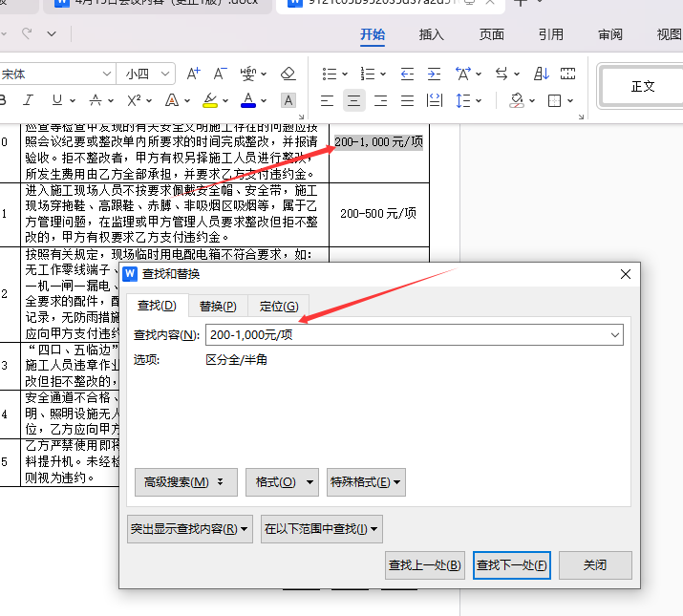Switch to the 定位(G) tab
The height and width of the screenshot is (616, 683).
click(279, 307)
